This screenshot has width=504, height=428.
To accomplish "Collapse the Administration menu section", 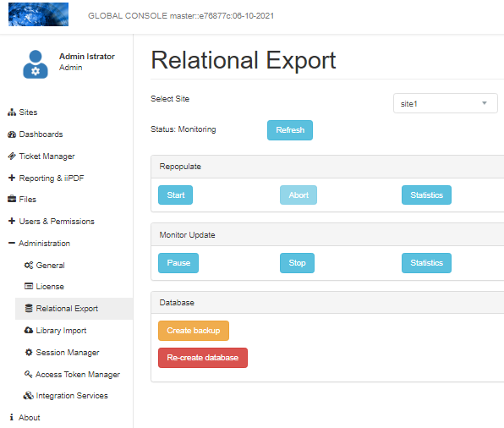I will pos(39,243).
